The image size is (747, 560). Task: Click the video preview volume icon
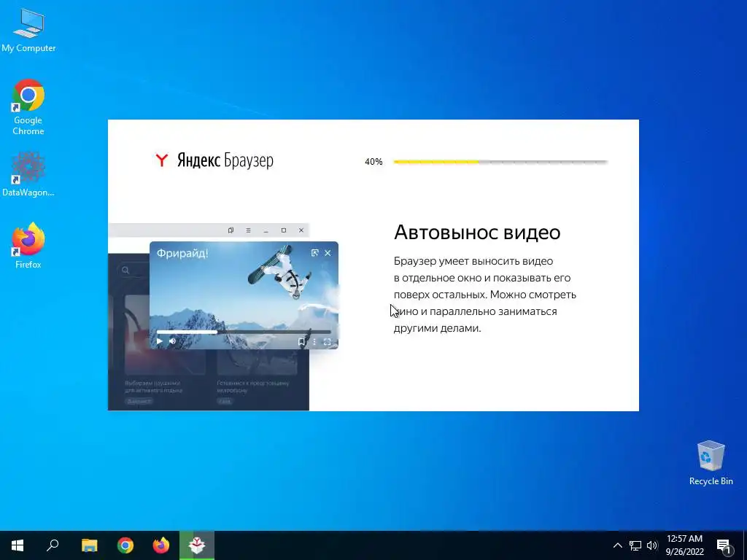[x=172, y=341]
